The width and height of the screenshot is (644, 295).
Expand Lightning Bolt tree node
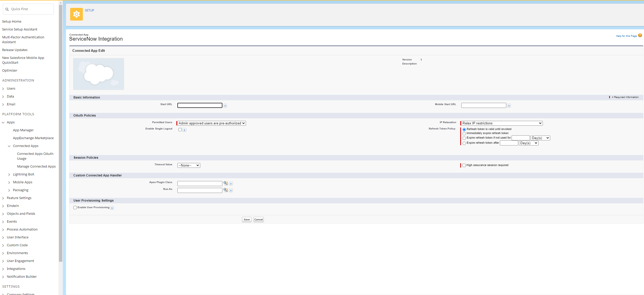point(9,175)
